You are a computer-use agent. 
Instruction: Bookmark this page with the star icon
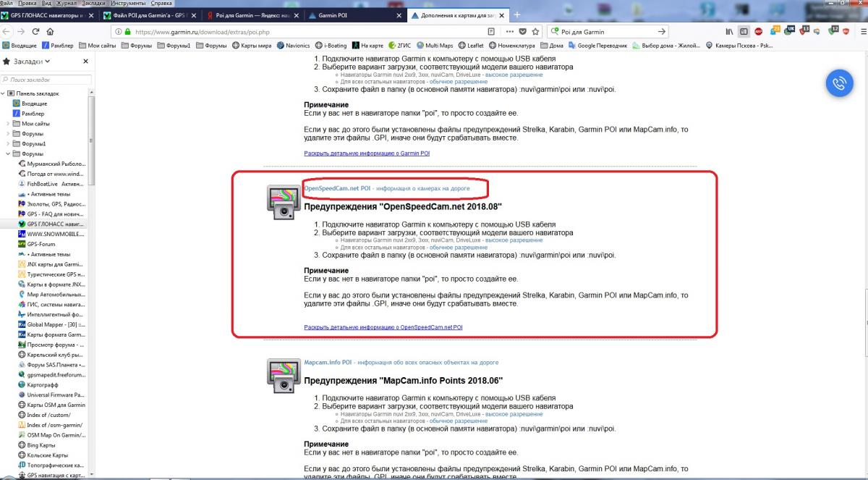pos(536,32)
